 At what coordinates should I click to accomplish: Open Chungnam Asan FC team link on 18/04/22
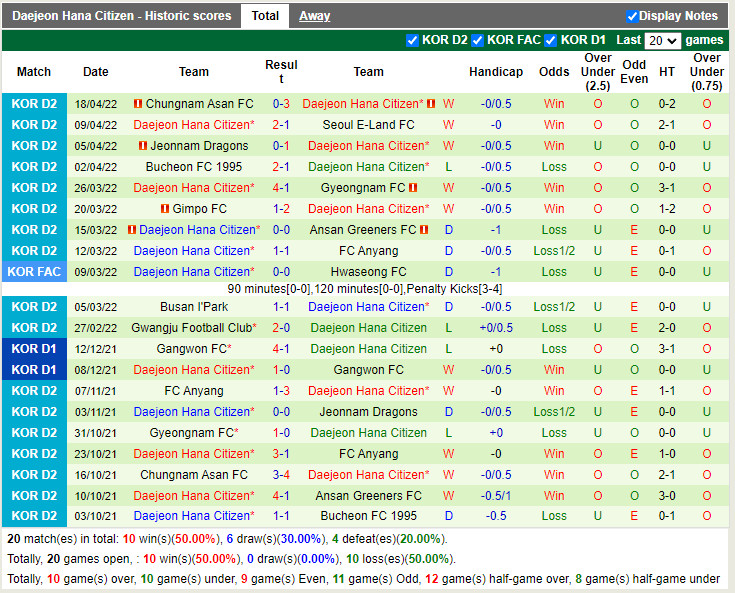click(199, 104)
